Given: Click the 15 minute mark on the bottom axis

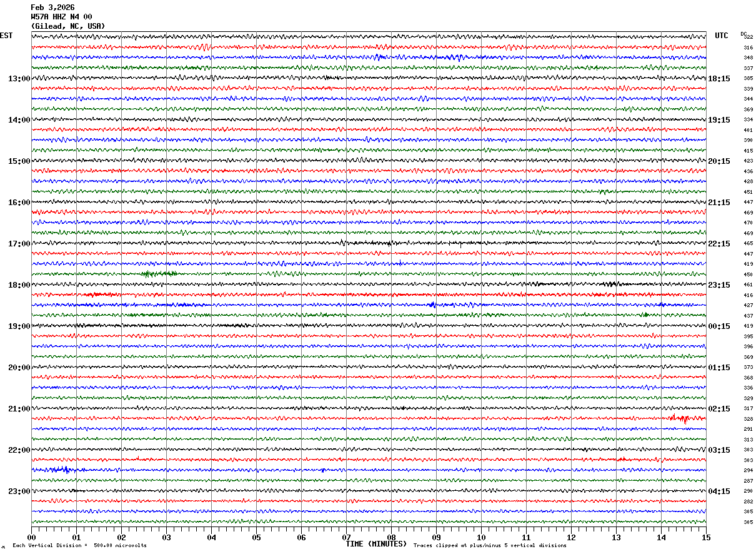Looking at the screenshot, I should click(706, 538).
